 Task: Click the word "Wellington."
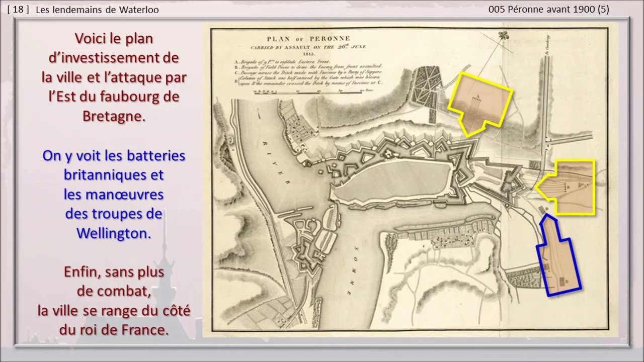[x=114, y=233]
